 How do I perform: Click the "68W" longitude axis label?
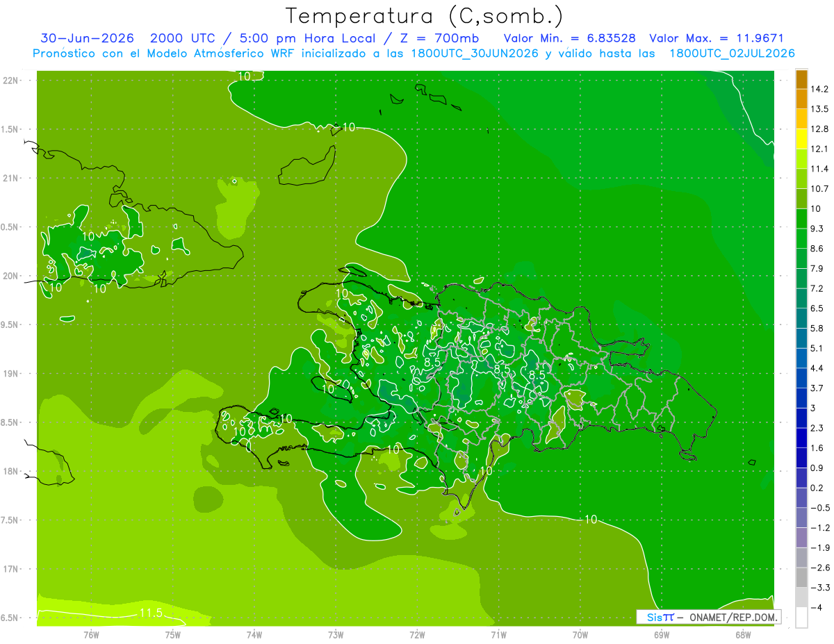click(743, 636)
